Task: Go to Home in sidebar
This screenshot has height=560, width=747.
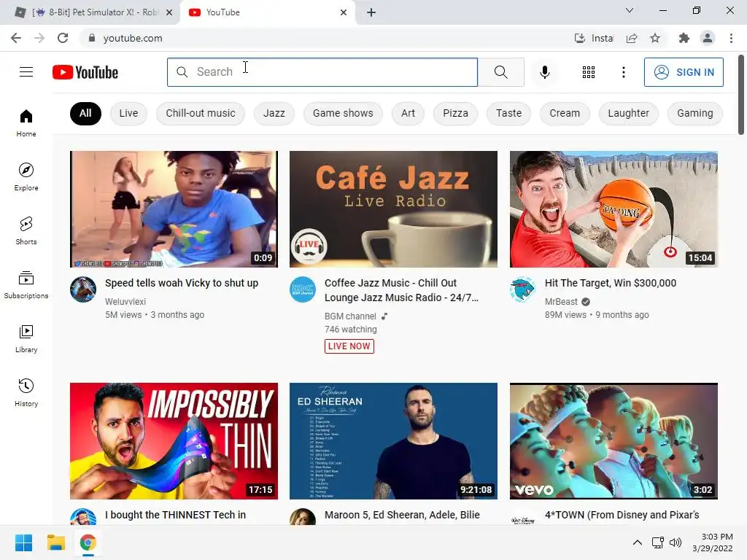Action: click(x=26, y=123)
